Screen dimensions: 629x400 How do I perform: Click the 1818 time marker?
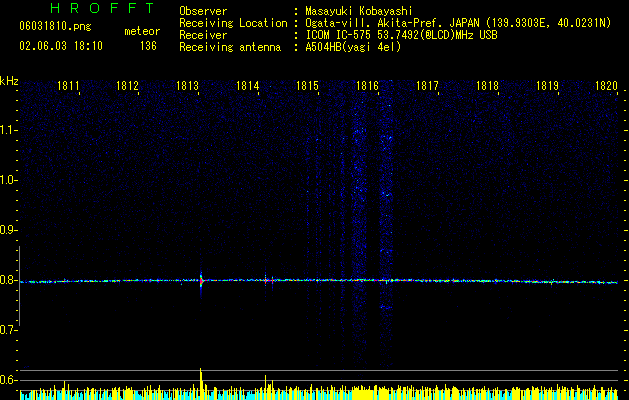point(487,86)
